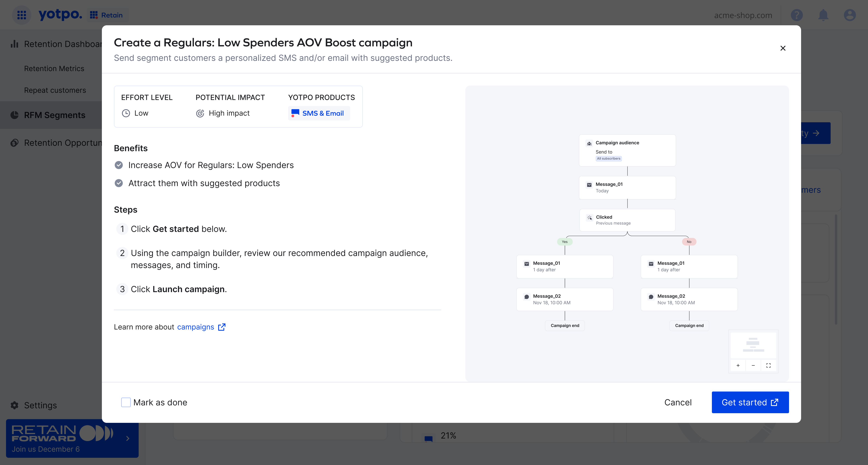This screenshot has height=465, width=868.
Task: Click the Increase AOV benefit checkmark
Action: point(119,165)
